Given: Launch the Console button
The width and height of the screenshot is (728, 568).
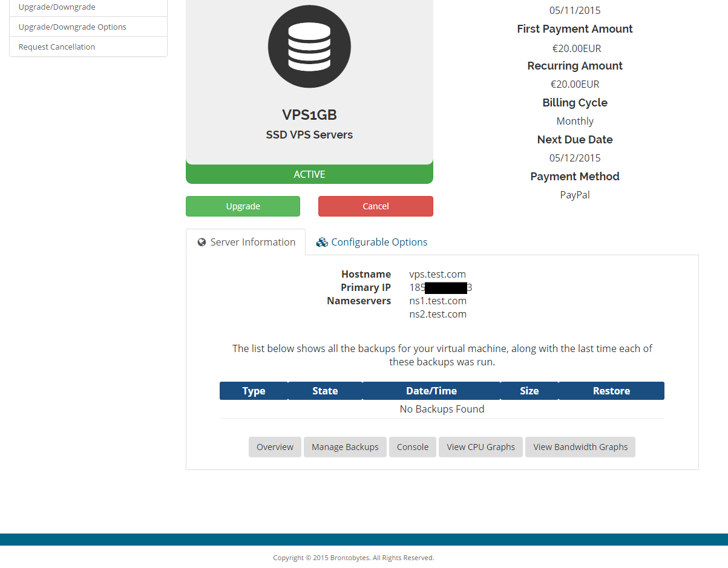Looking at the screenshot, I should (413, 447).
